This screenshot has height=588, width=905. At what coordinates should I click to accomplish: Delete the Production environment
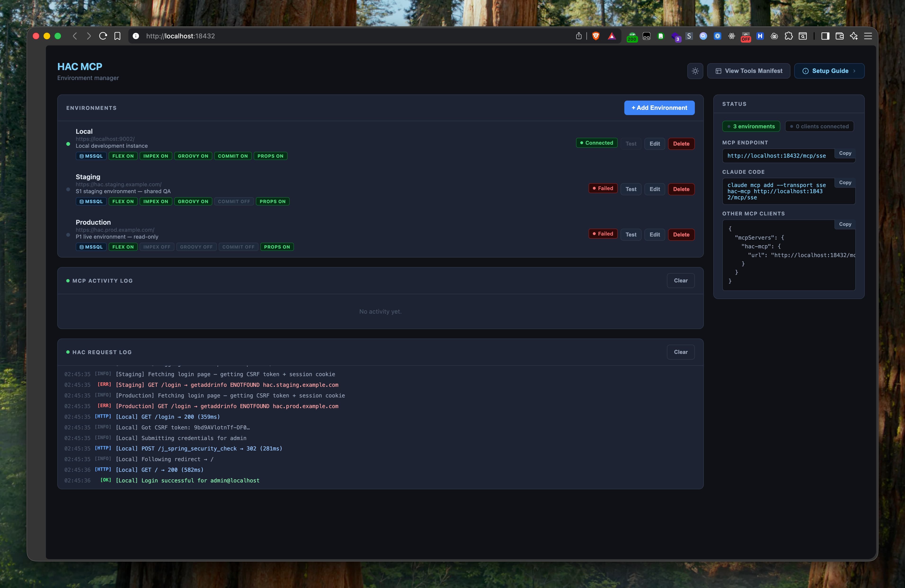[681, 235]
